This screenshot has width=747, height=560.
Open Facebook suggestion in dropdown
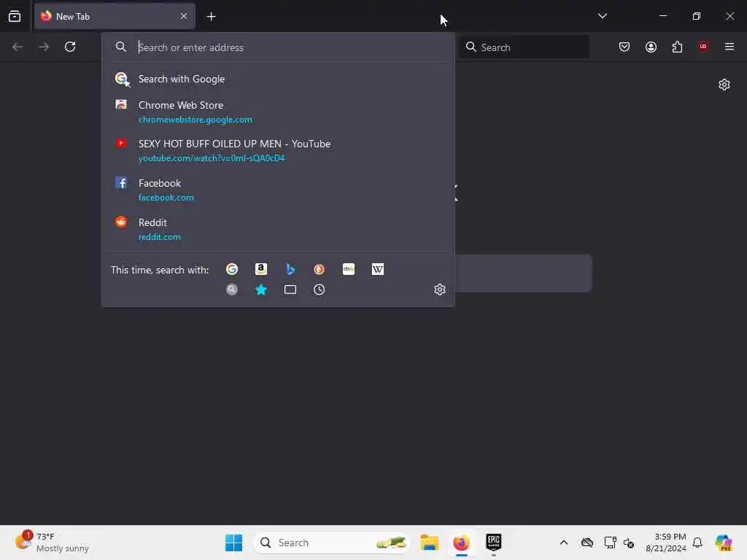click(x=278, y=190)
